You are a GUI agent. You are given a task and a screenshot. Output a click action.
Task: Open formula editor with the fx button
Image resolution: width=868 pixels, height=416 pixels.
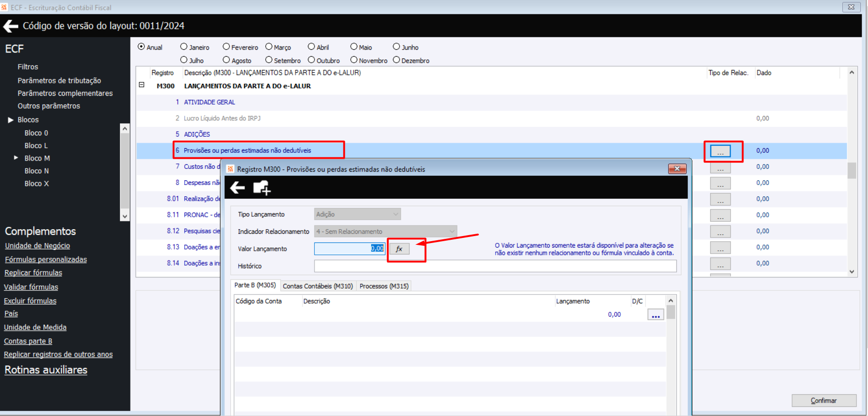click(399, 249)
